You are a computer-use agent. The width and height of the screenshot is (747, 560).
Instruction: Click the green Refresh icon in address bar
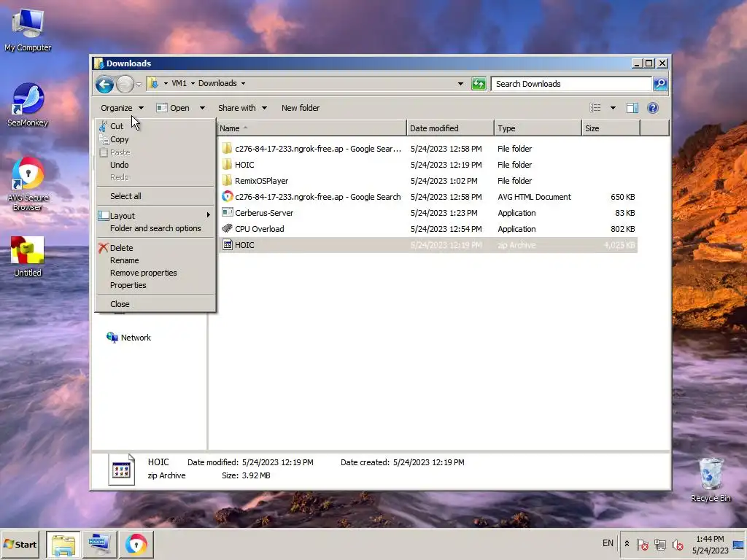pyautogui.click(x=479, y=84)
